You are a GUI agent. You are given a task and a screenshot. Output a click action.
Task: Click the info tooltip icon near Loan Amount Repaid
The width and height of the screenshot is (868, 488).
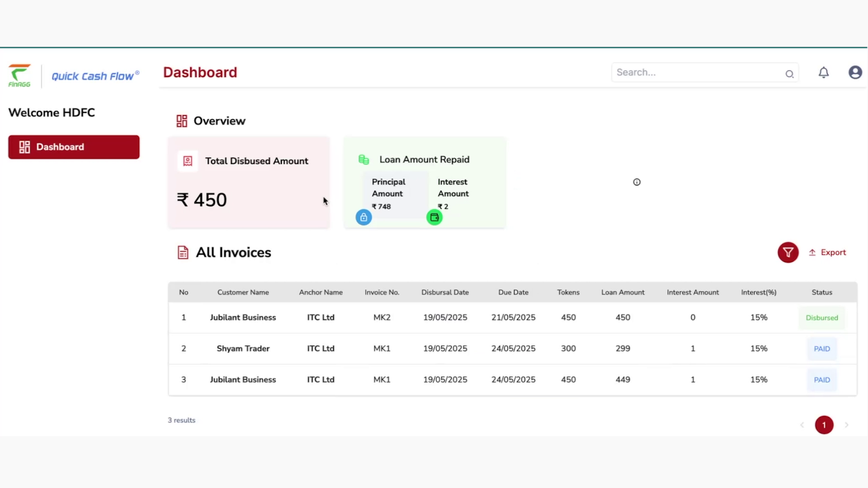tap(637, 182)
